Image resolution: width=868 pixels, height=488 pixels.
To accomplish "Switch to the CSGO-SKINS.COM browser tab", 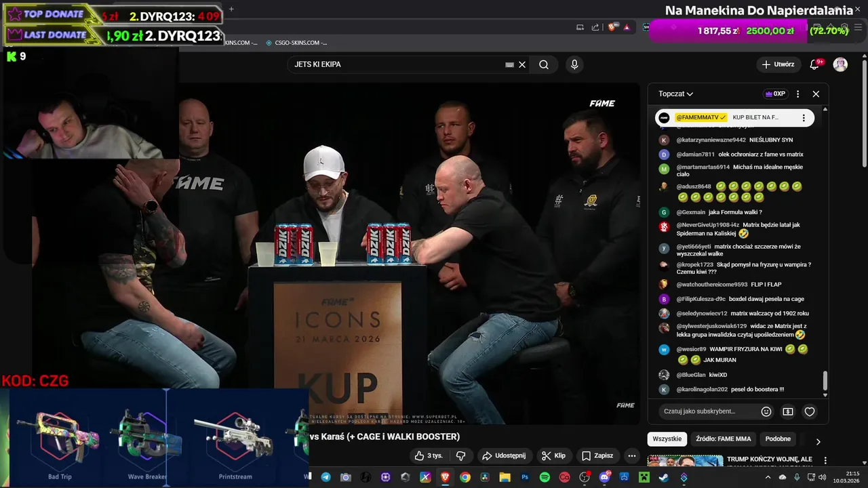I will pyautogui.click(x=296, y=43).
